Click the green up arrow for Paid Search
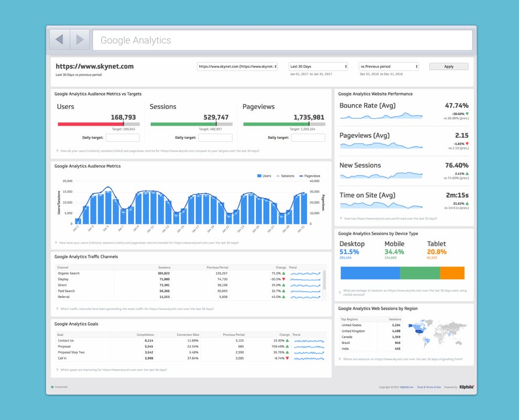Viewport: 519px width, 420px height. [x=284, y=291]
